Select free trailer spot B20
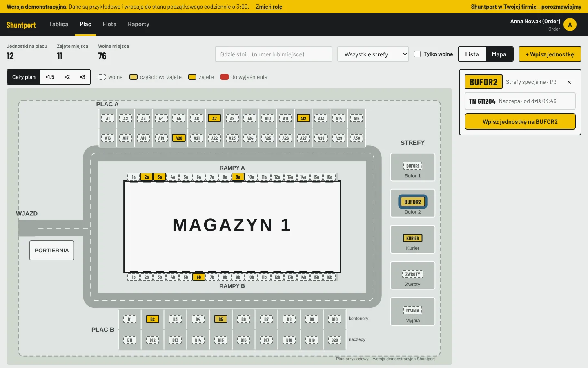588x368 pixels. tap(335, 340)
